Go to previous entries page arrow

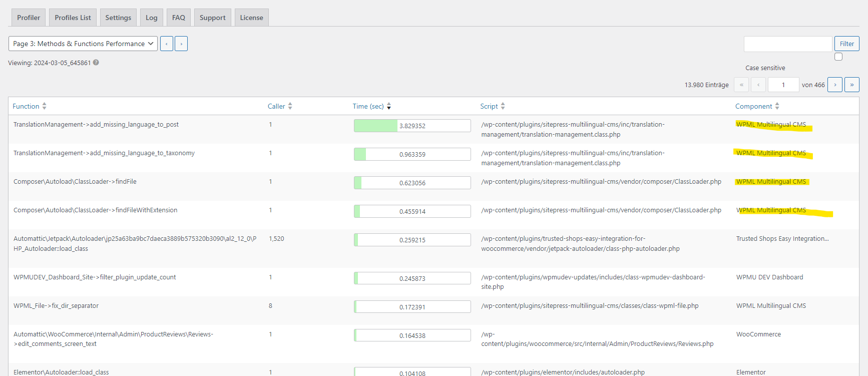point(758,85)
